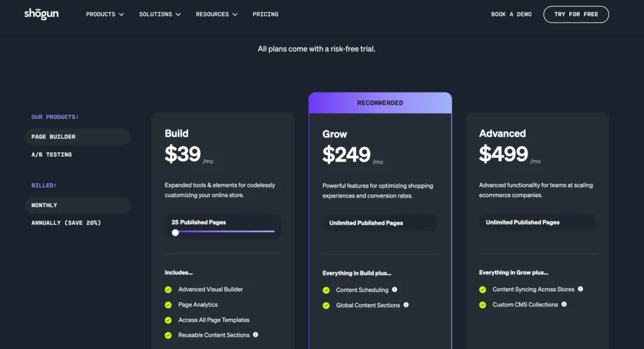Image resolution: width=644 pixels, height=349 pixels.
Task: Click 'Page Analytics' feature text
Action: click(x=198, y=304)
